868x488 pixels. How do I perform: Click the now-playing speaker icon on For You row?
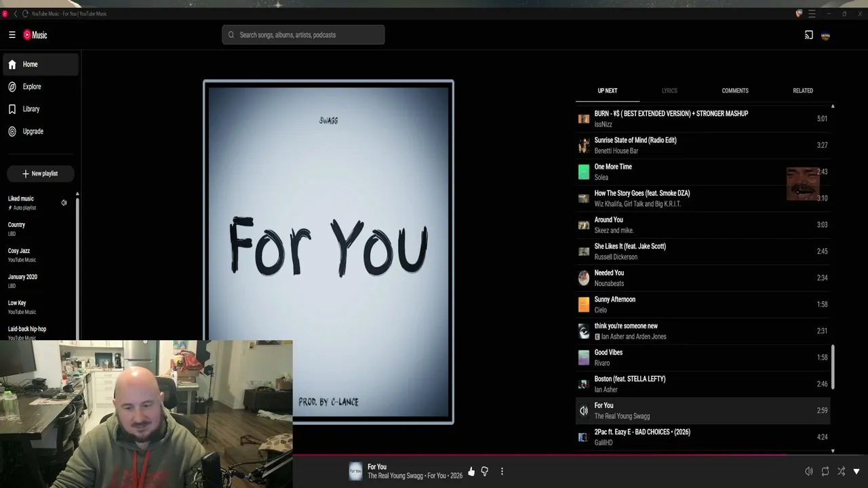coord(583,411)
